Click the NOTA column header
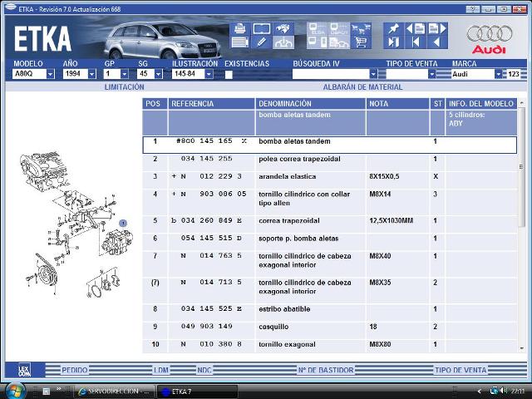 click(x=397, y=103)
